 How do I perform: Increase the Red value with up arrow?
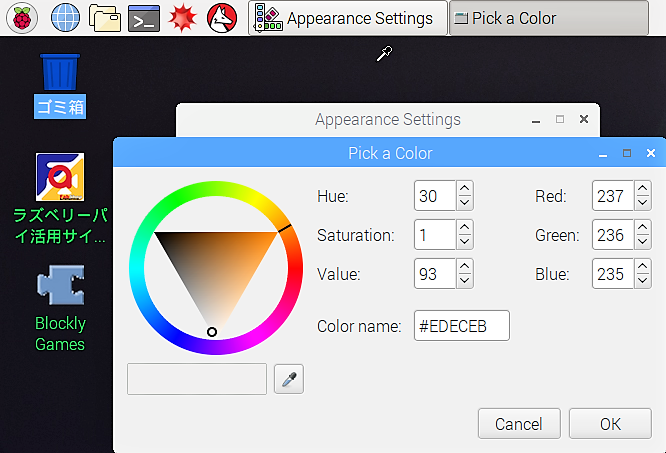pos(643,189)
